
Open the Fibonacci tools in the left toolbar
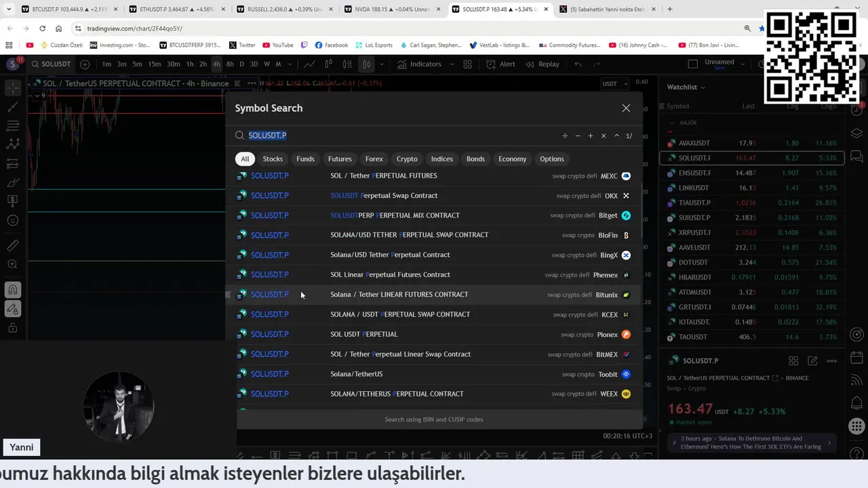(12, 125)
